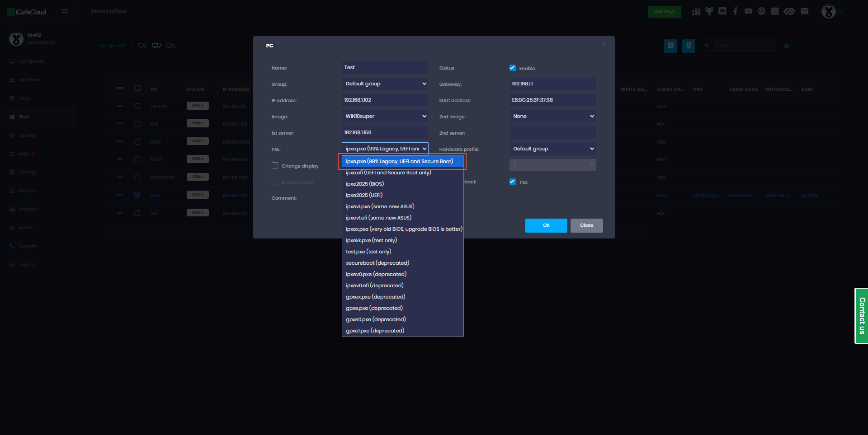
Task: Uncheck the Status Enable checkbox
Action: (x=513, y=68)
